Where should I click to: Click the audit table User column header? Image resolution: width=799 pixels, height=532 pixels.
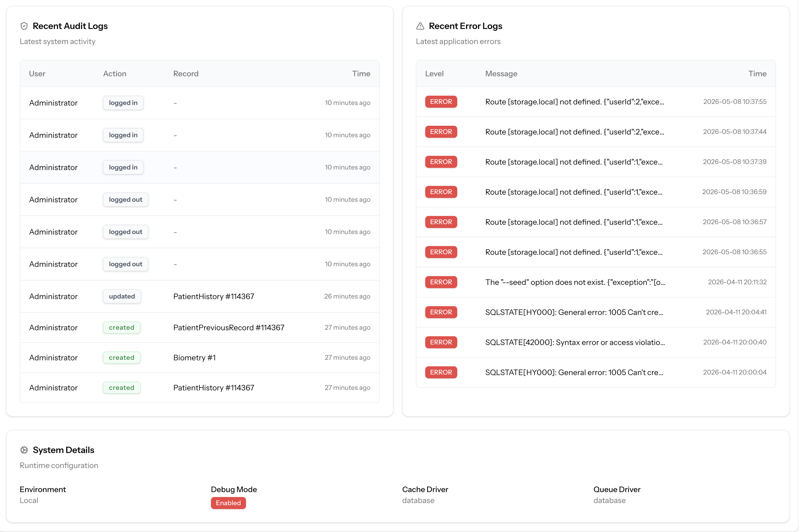tap(37, 74)
